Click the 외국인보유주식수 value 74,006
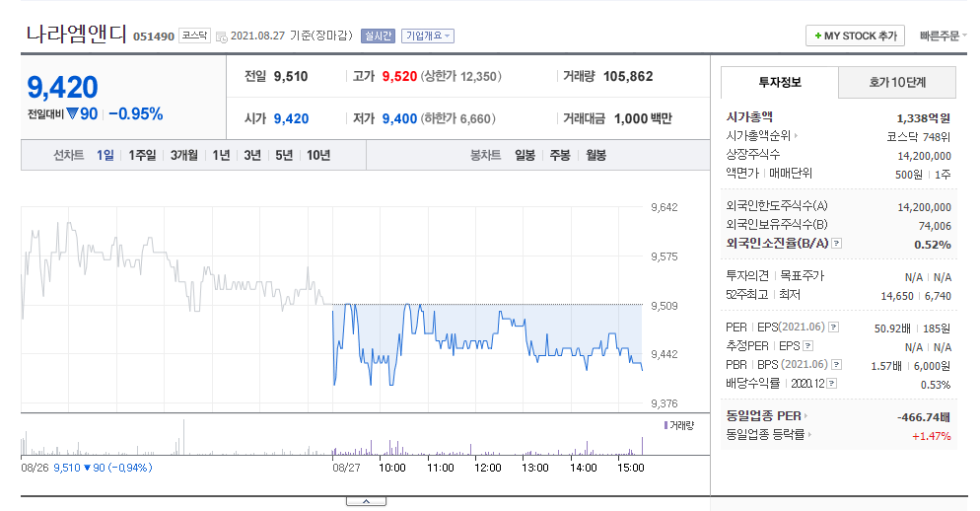Screen dimensions: 980x511 [x=935, y=226]
